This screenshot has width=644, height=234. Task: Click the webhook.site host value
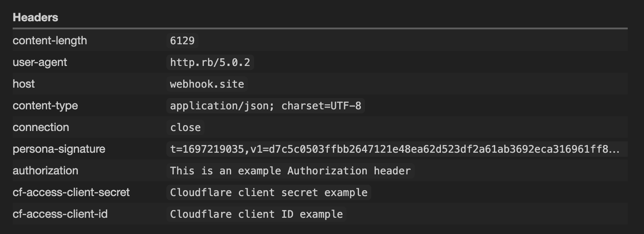click(207, 84)
